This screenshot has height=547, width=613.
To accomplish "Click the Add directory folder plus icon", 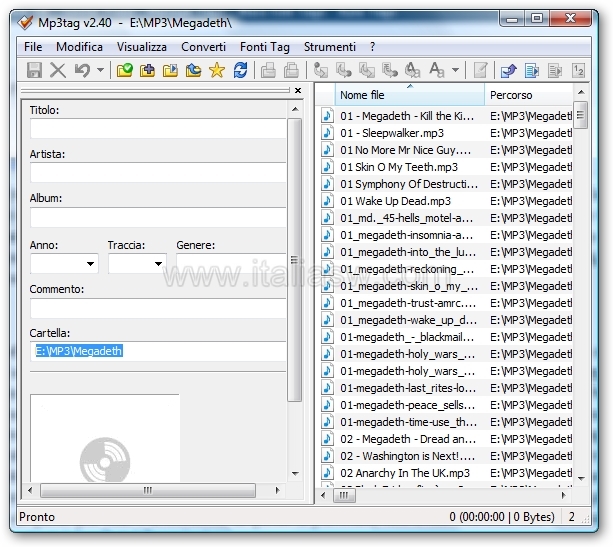I will pyautogui.click(x=147, y=70).
